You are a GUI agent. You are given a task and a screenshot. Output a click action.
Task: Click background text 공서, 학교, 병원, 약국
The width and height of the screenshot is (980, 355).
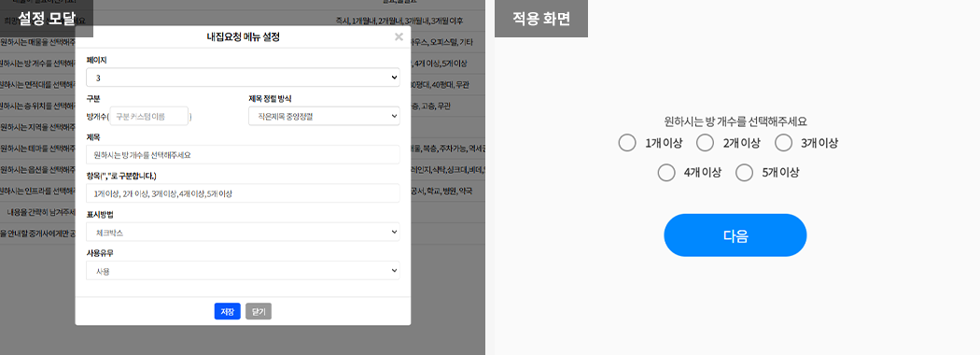click(441, 191)
